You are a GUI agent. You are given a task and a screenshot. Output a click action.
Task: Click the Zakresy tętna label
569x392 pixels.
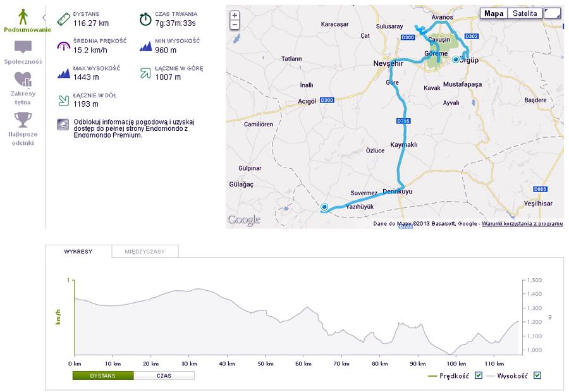click(x=23, y=98)
